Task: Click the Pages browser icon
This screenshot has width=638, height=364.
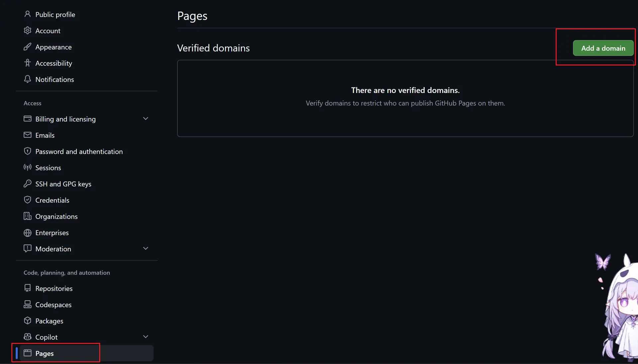Action: click(x=28, y=353)
